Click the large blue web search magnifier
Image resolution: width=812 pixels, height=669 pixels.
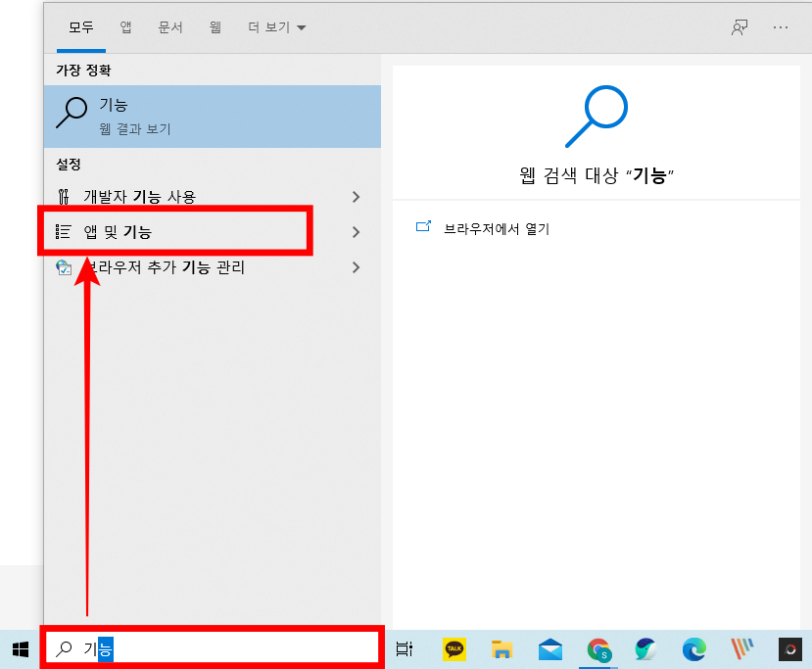pyautogui.click(x=597, y=117)
